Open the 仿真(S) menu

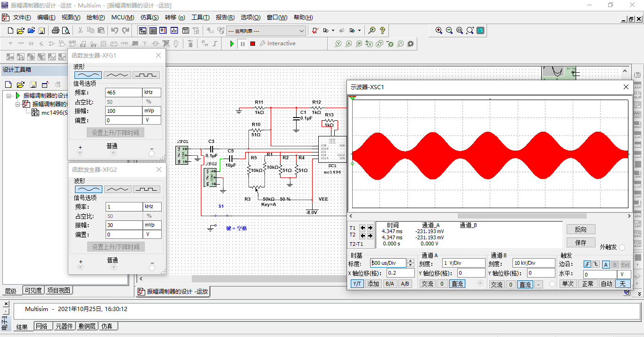[x=149, y=17]
